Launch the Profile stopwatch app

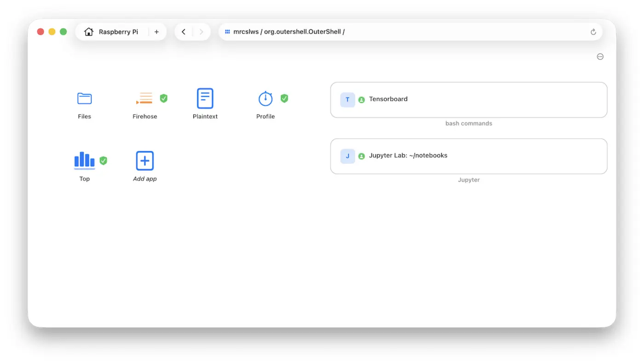tap(265, 98)
